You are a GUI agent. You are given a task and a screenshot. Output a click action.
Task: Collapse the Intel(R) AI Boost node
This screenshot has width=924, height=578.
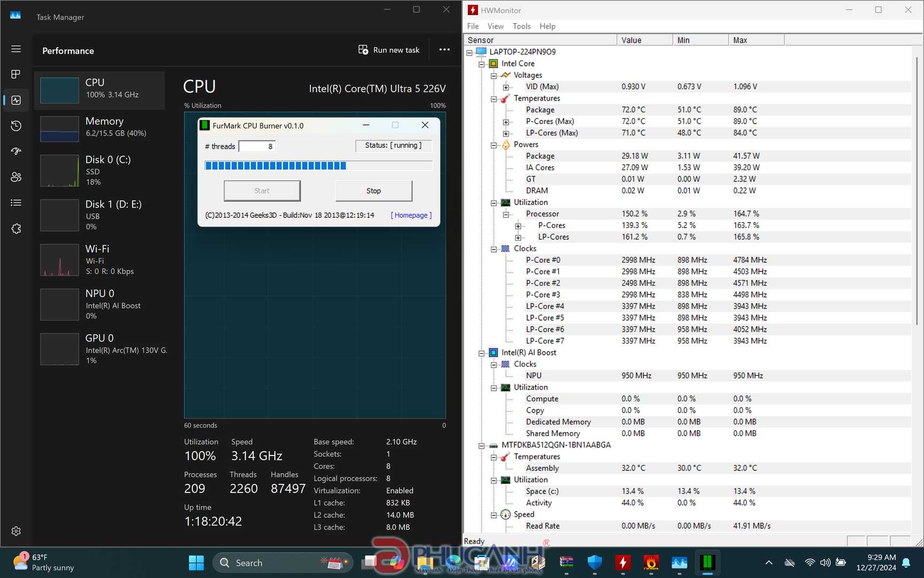[x=481, y=353]
